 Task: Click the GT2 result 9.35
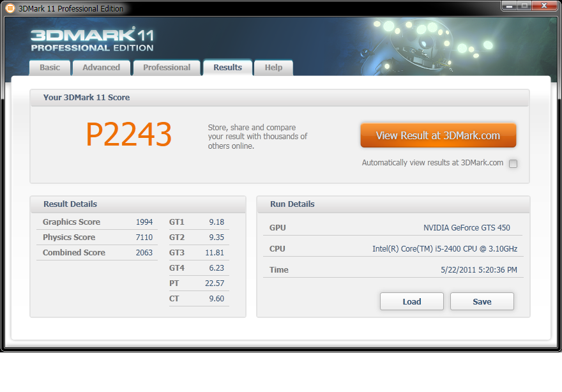pos(216,237)
